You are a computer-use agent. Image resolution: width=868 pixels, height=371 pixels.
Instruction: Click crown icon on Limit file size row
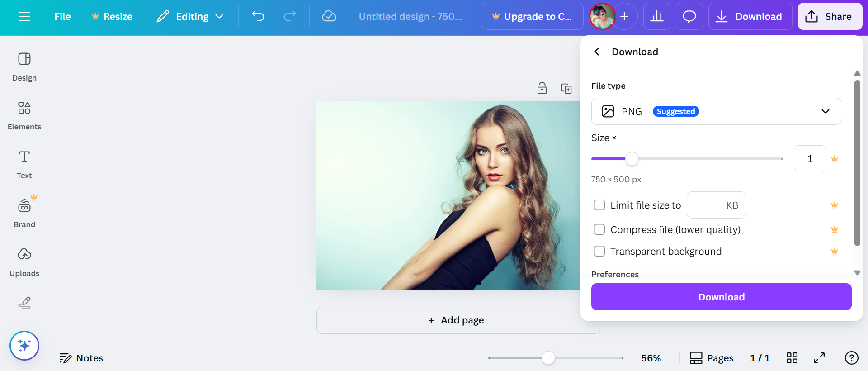pyautogui.click(x=835, y=205)
